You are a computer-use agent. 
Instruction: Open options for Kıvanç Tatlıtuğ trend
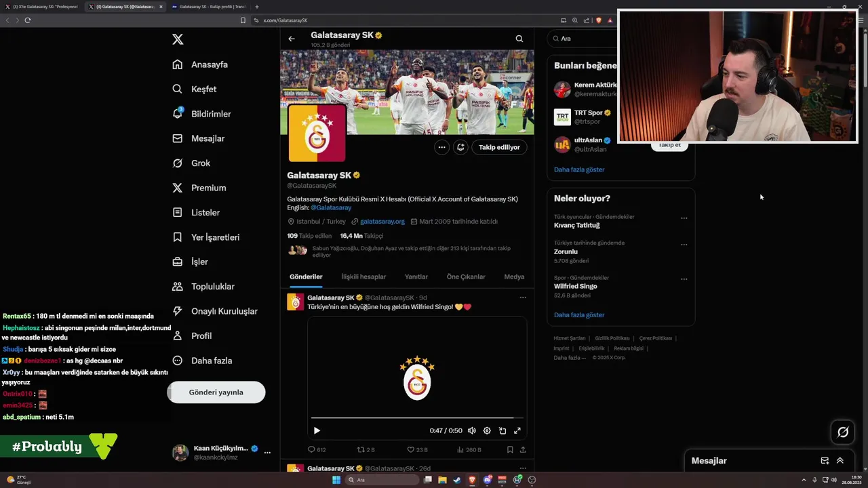[x=684, y=218]
